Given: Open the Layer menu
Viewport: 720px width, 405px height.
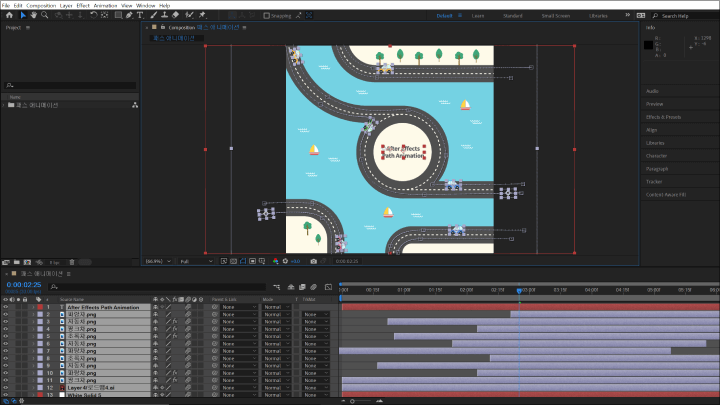Looking at the screenshot, I should (66, 6).
